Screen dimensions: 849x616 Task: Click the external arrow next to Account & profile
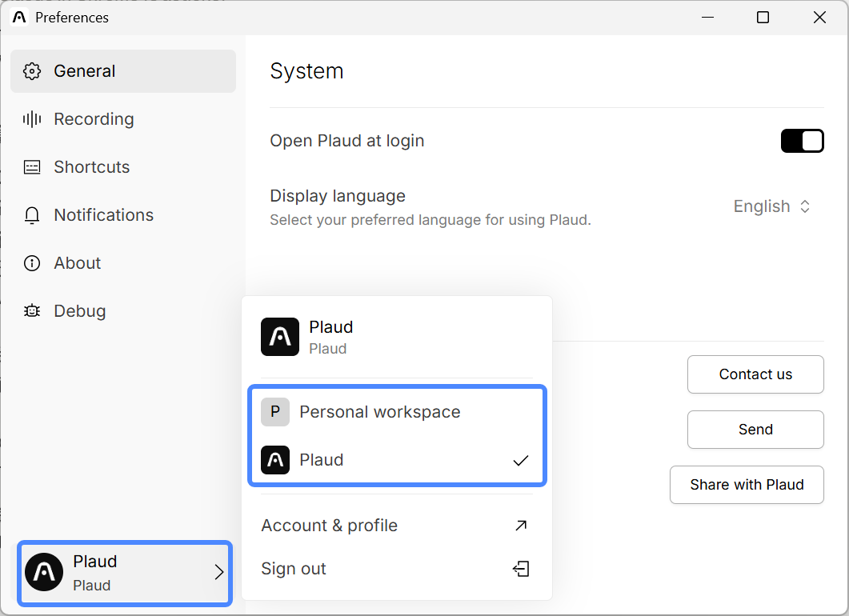[x=521, y=525]
